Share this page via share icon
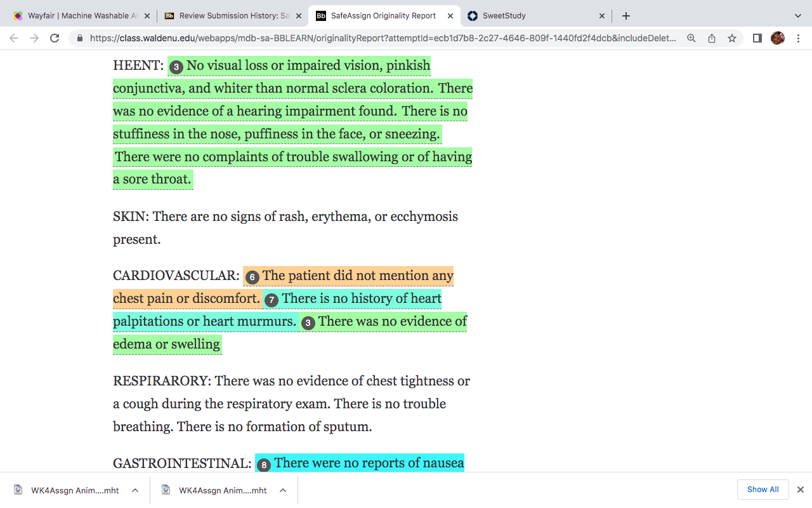 coord(712,38)
